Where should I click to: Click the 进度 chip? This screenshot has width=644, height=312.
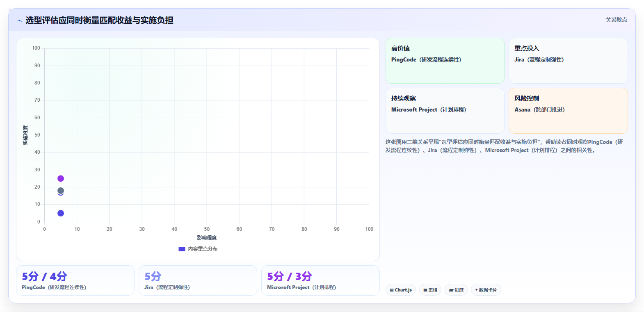(x=456, y=290)
